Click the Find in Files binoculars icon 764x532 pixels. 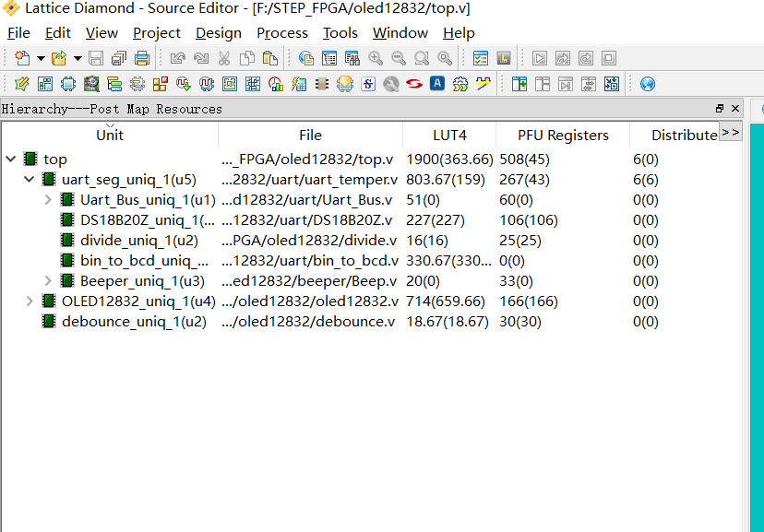click(352, 58)
